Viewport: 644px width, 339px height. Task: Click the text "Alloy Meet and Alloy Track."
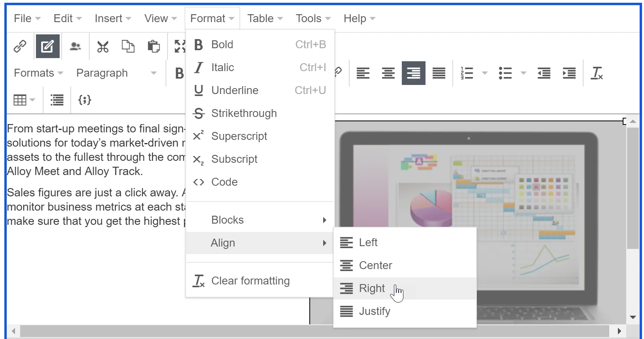(x=75, y=171)
